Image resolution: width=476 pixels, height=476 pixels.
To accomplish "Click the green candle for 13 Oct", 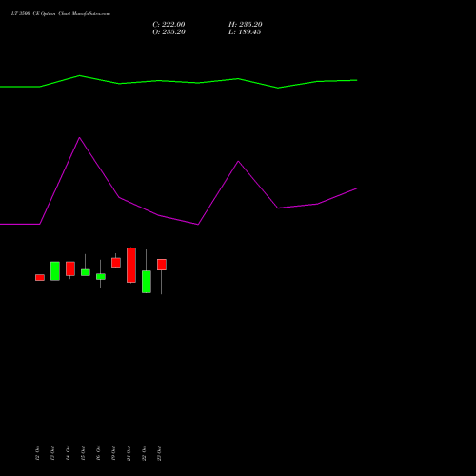I will [55, 271].
